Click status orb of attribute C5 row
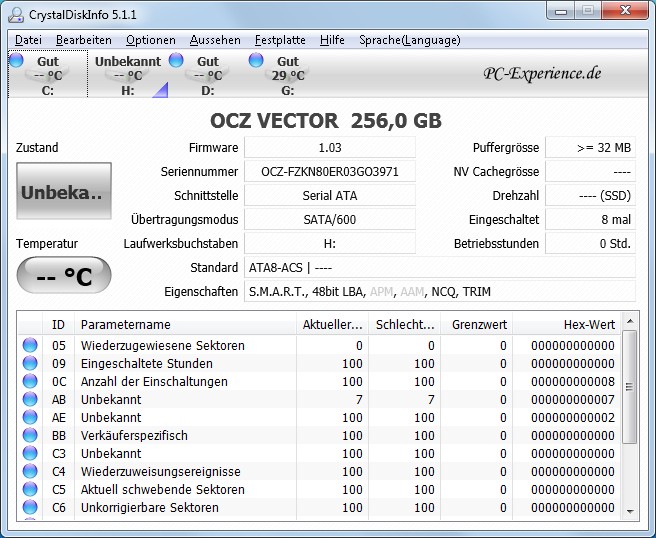656x538 pixels. (x=30, y=489)
